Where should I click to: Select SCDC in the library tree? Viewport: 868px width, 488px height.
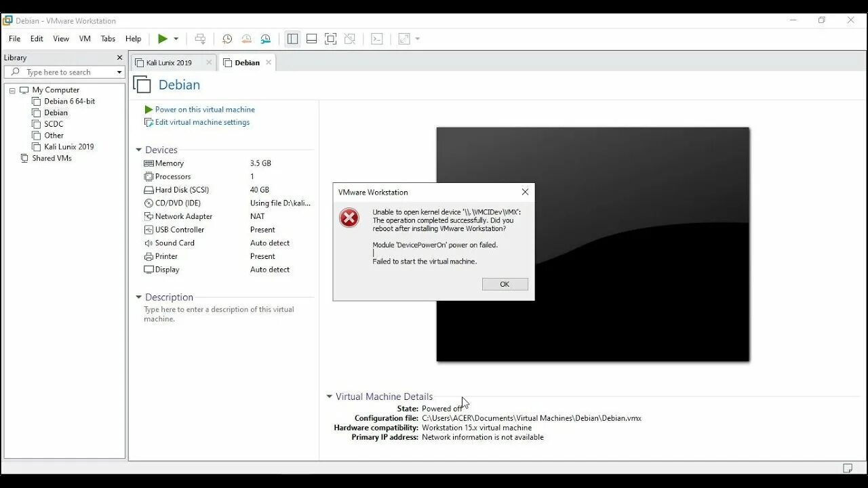point(54,124)
